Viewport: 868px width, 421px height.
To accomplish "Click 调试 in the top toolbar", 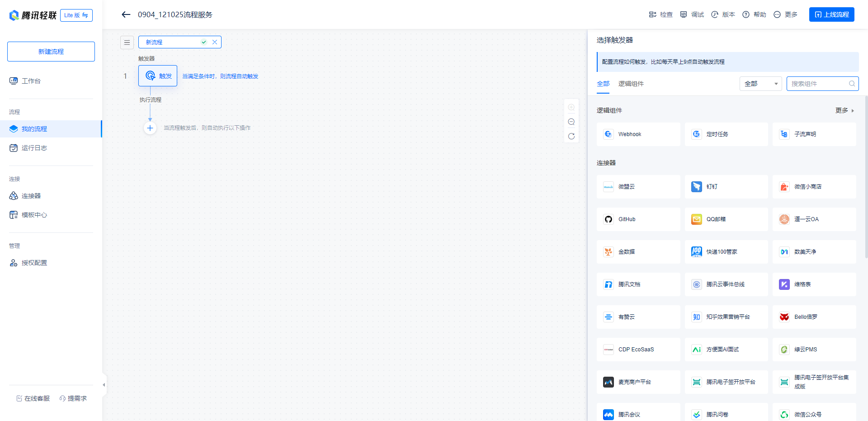I will 692,14.
